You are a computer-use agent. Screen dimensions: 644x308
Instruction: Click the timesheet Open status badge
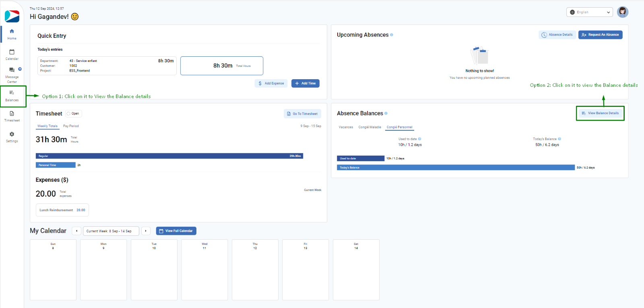click(74, 114)
